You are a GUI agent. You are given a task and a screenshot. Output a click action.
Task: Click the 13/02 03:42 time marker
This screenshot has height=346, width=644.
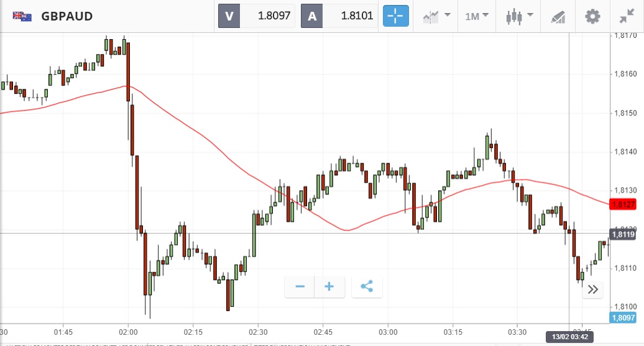569,337
